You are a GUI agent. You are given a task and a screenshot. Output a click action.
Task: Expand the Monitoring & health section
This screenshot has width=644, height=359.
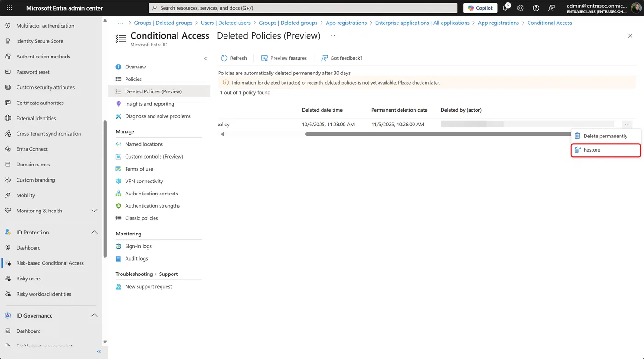point(94,211)
